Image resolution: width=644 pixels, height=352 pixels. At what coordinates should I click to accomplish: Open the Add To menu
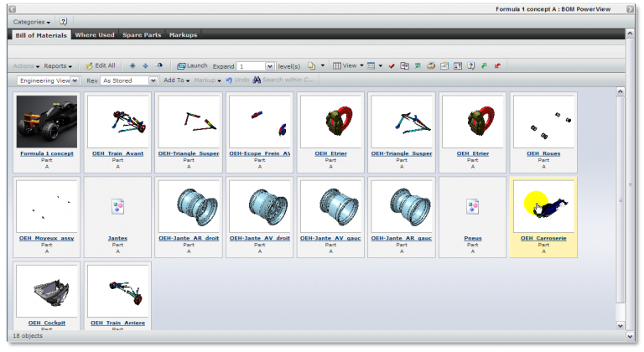(x=177, y=80)
